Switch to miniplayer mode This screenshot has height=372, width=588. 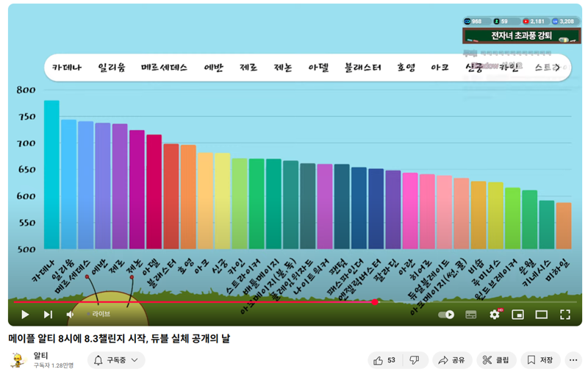tap(518, 315)
